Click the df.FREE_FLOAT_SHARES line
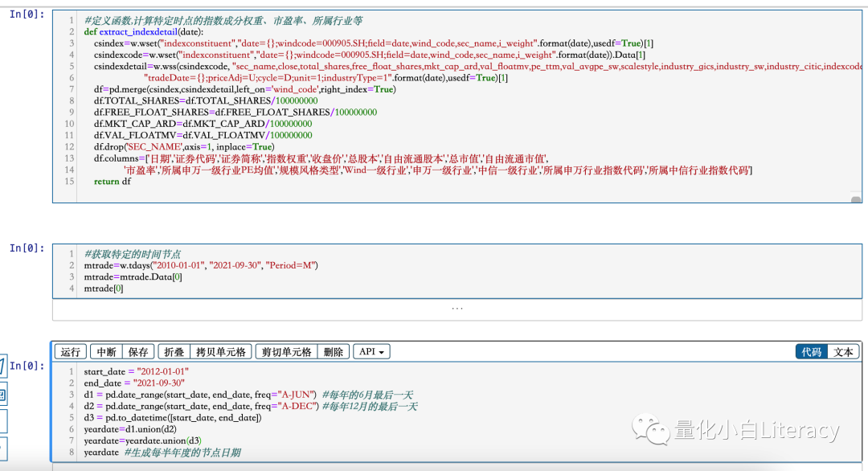 click(x=235, y=113)
